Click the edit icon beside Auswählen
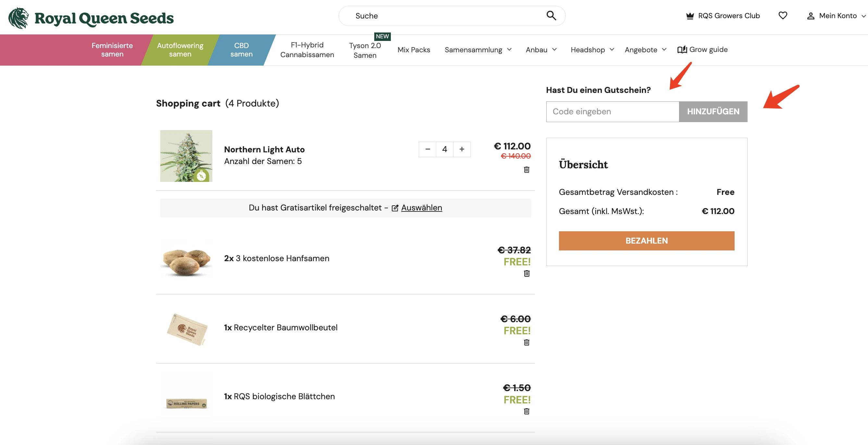The height and width of the screenshot is (445, 868). [395, 208]
